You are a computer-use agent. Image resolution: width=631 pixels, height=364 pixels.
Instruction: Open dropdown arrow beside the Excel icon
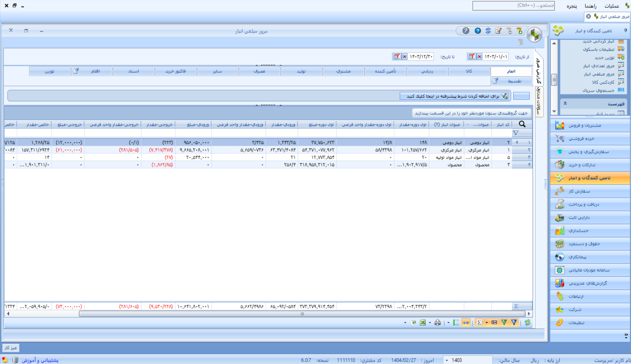(430, 323)
